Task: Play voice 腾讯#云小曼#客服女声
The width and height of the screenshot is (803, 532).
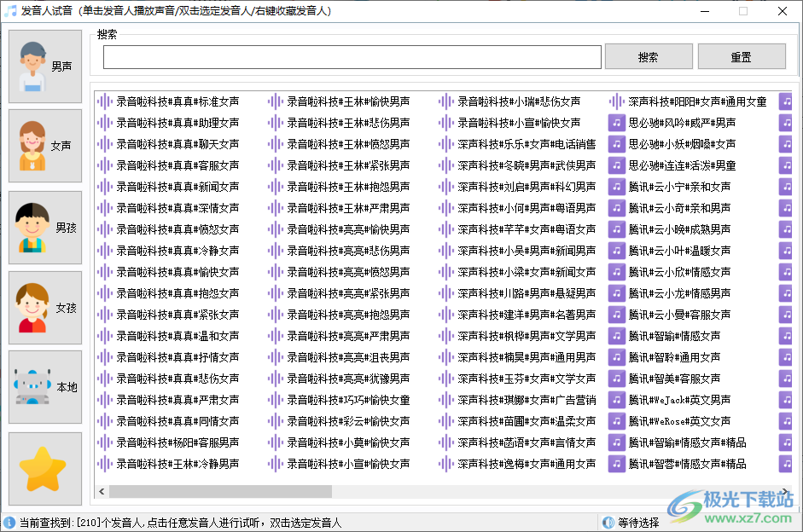Action: (679, 315)
